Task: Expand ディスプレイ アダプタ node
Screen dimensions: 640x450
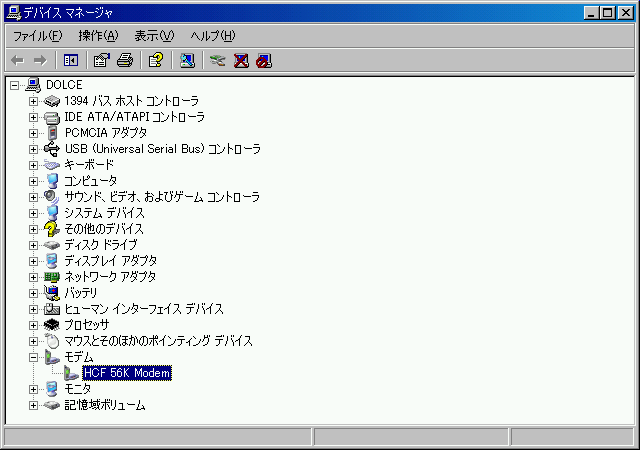Action: click(33, 261)
